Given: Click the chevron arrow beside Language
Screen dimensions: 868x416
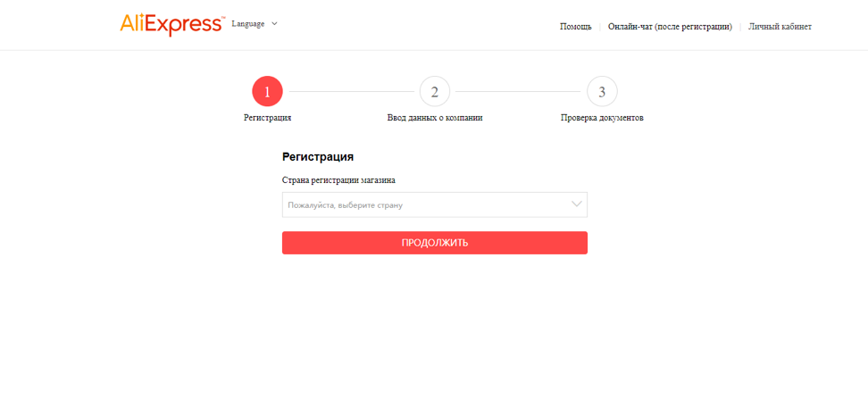Looking at the screenshot, I should [x=275, y=24].
